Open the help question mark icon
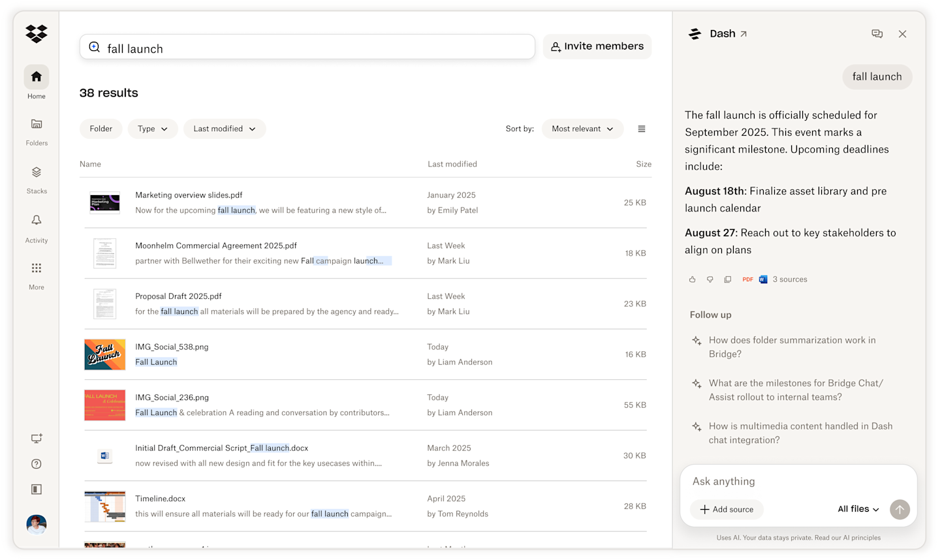Image resolution: width=940 pixels, height=560 pixels. point(37,464)
